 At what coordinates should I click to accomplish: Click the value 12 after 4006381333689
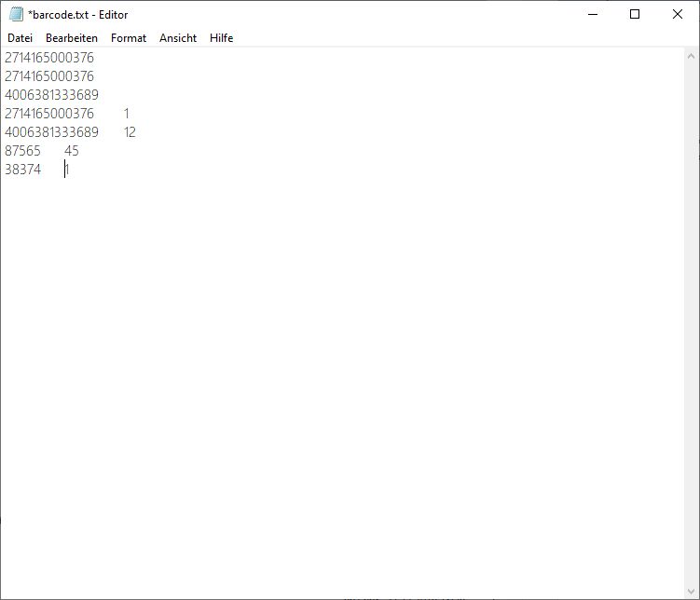point(130,132)
